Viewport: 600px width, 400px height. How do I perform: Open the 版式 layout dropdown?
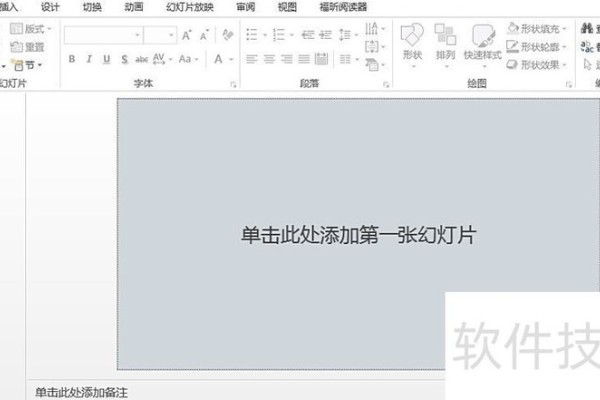(x=31, y=29)
